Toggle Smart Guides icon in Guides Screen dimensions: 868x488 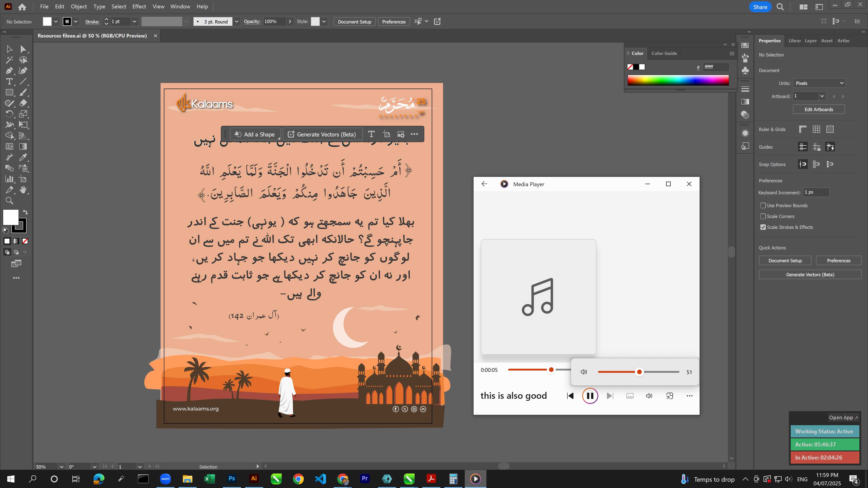click(830, 147)
